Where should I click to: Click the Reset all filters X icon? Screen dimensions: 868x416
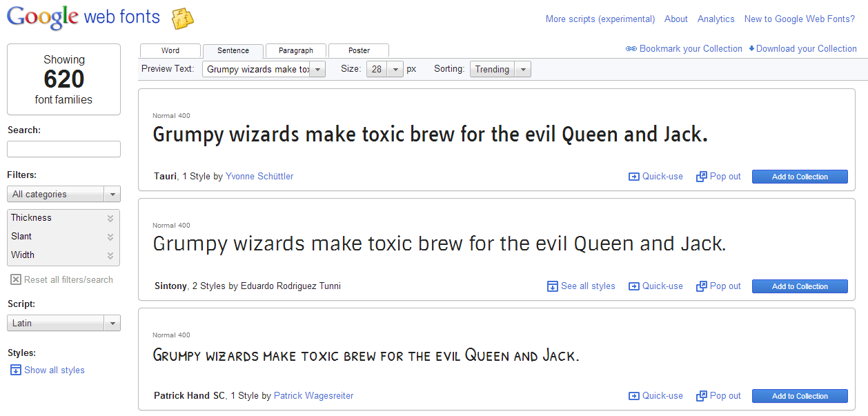click(x=15, y=280)
